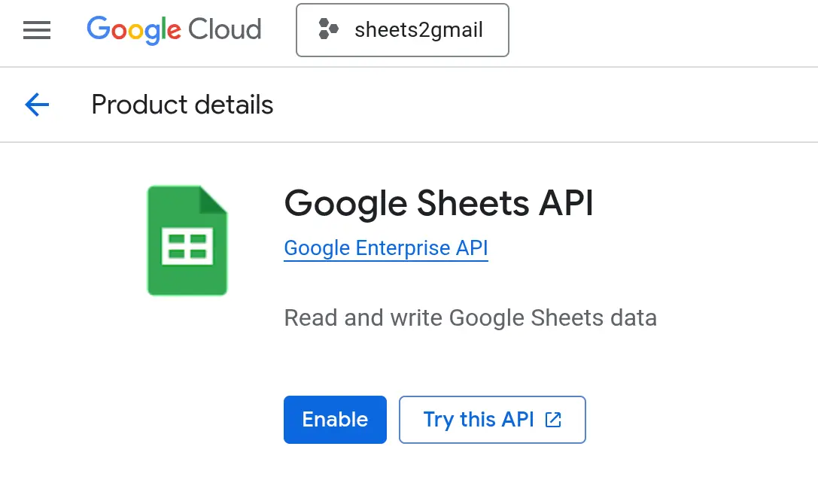The image size is (818, 504).
Task: Click the gray Cloud word in logo
Action: click(x=224, y=30)
